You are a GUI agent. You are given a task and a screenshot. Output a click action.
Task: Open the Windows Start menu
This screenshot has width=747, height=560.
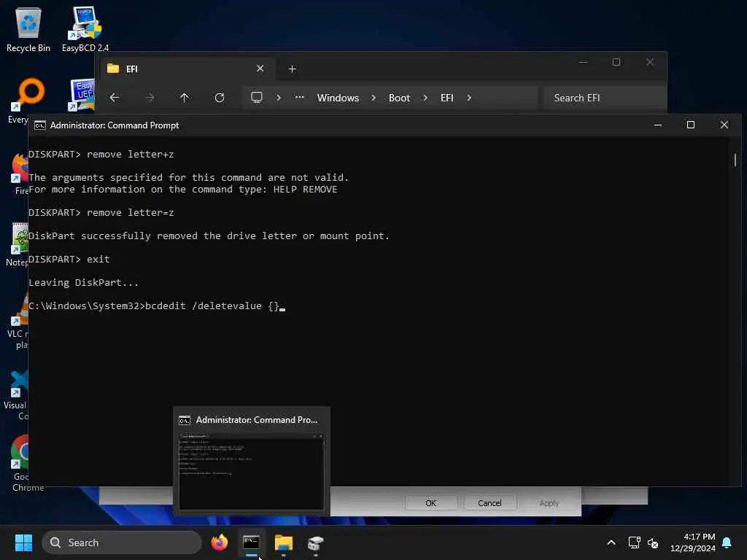[23, 542]
